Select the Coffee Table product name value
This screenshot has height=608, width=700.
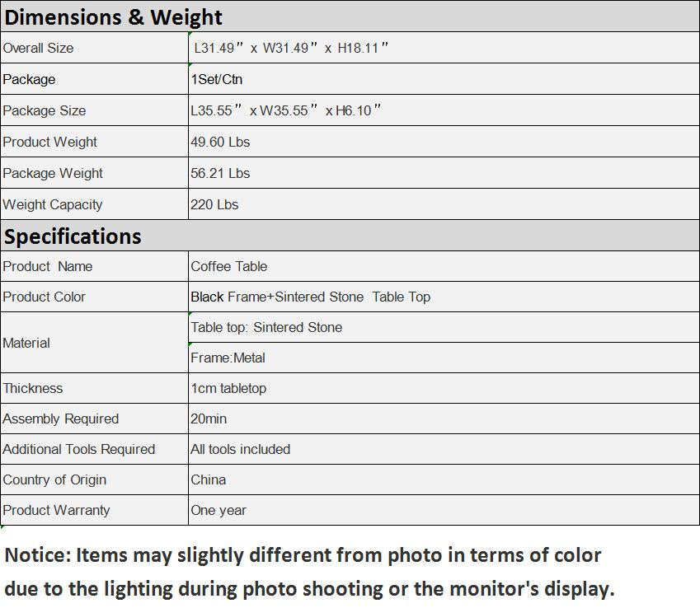point(229,267)
